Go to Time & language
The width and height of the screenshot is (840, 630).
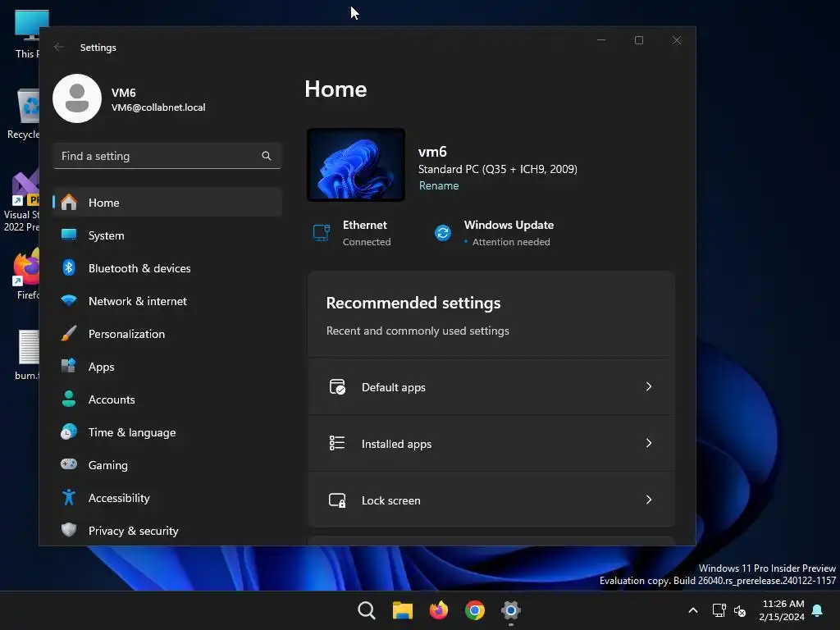point(167,431)
